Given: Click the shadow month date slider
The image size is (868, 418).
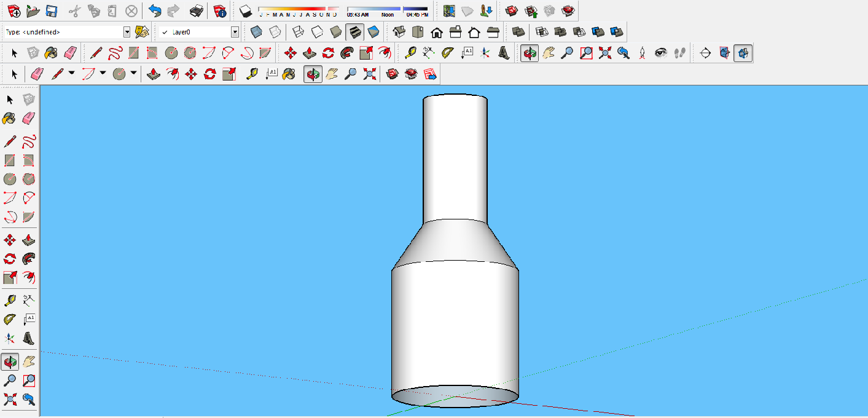Looking at the screenshot, I should [x=298, y=10].
